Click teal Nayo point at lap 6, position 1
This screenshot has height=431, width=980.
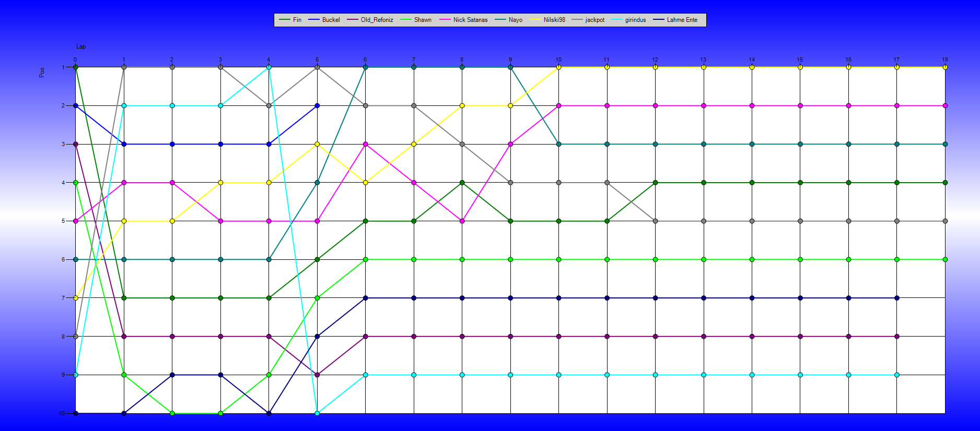click(x=365, y=67)
